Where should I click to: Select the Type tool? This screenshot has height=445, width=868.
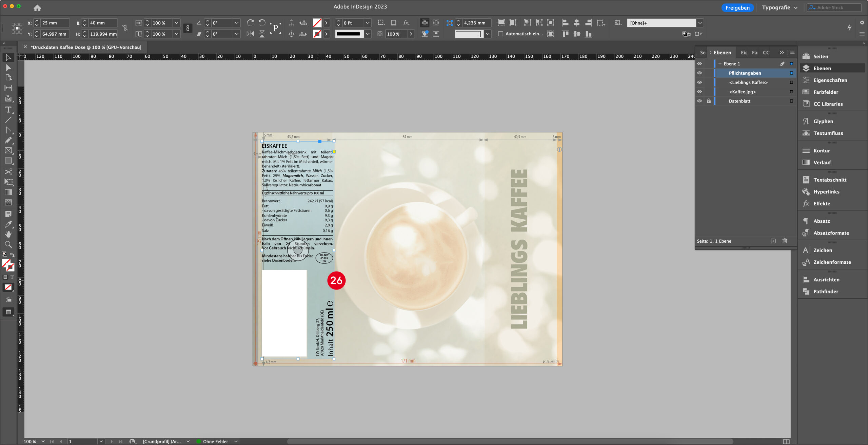point(8,110)
